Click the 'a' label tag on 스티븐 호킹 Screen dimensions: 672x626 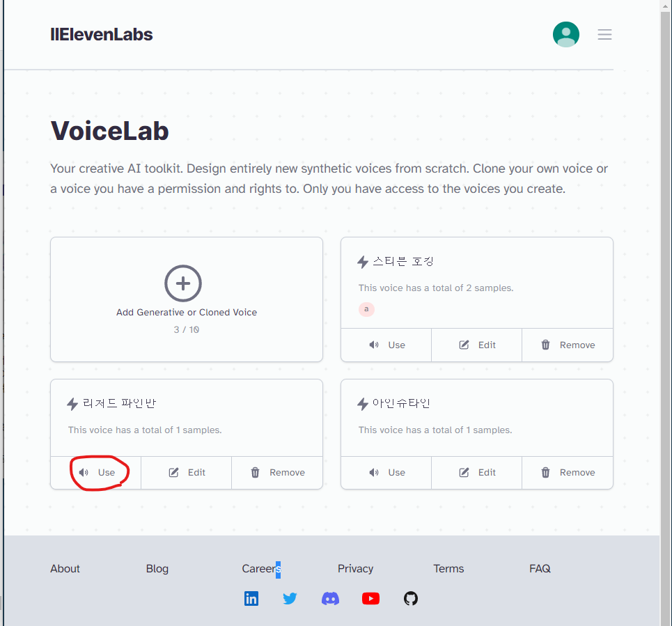(x=366, y=309)
